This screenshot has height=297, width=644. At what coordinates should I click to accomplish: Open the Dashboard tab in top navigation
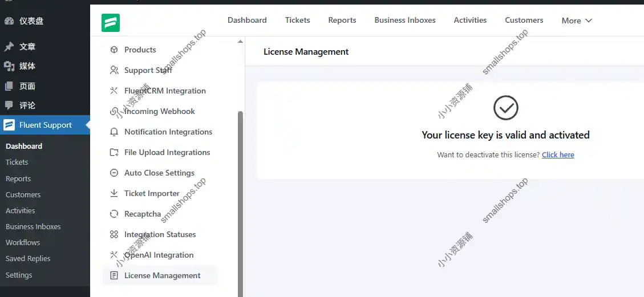(247, 20)
